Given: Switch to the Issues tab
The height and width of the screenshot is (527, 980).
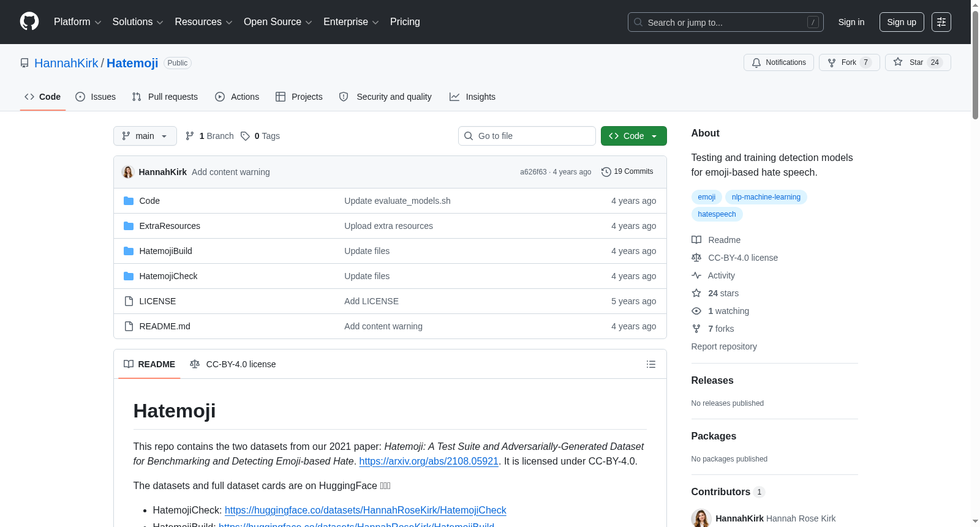Looking at the screenshot, I should (x=96, y=97).
